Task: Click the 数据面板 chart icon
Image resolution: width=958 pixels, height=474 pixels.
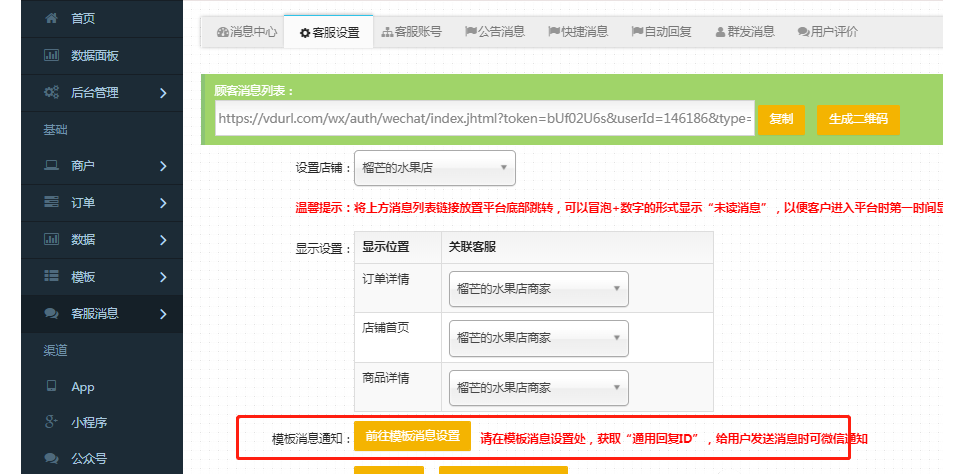Action: point(51,56)
